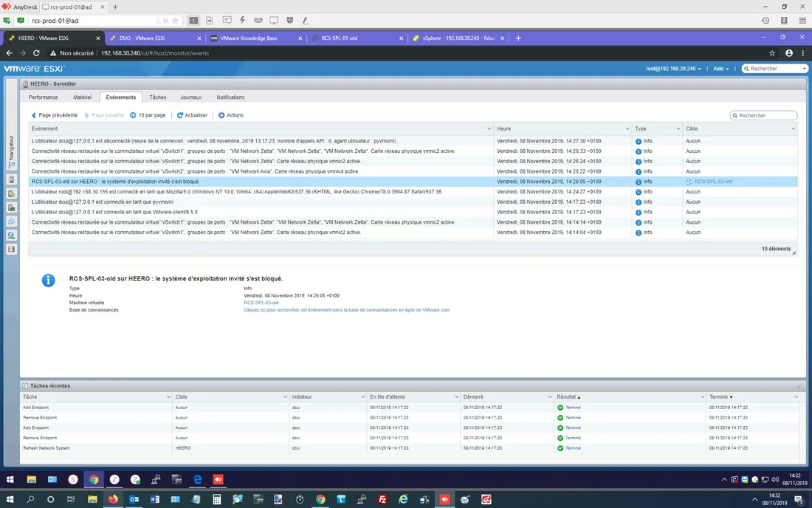Open the Aide dropdown menu
Image resolution: width=812 pixels, height=508 pixels.
click(720, 68)
